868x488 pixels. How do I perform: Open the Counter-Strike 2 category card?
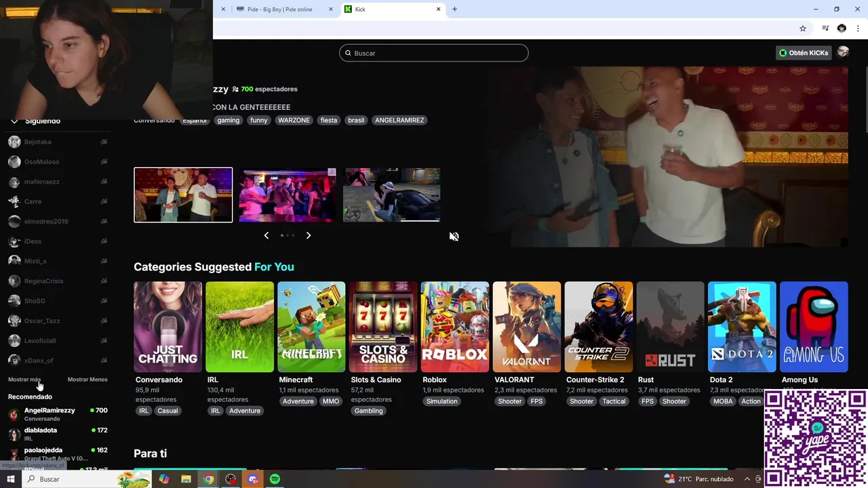click(x=599, y=327)
